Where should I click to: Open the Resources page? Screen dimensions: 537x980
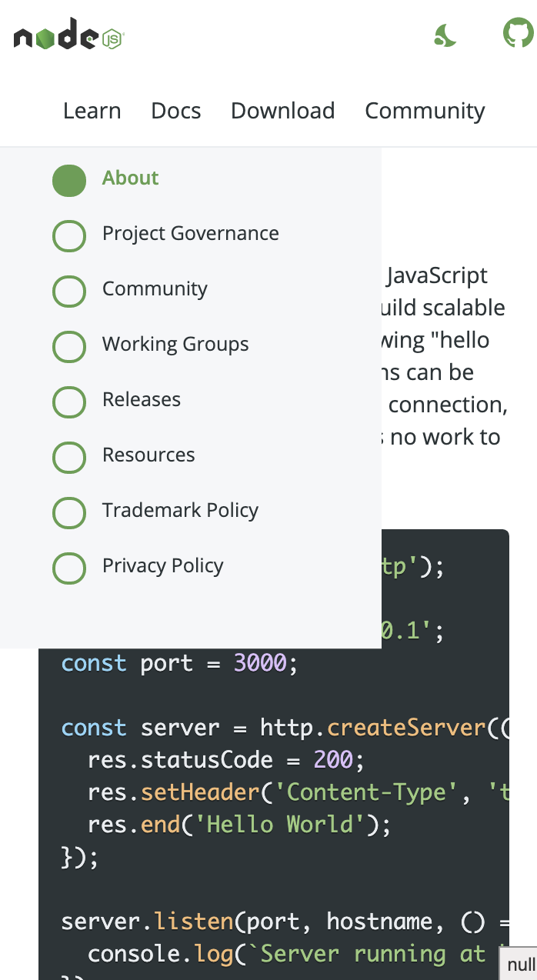148,455
